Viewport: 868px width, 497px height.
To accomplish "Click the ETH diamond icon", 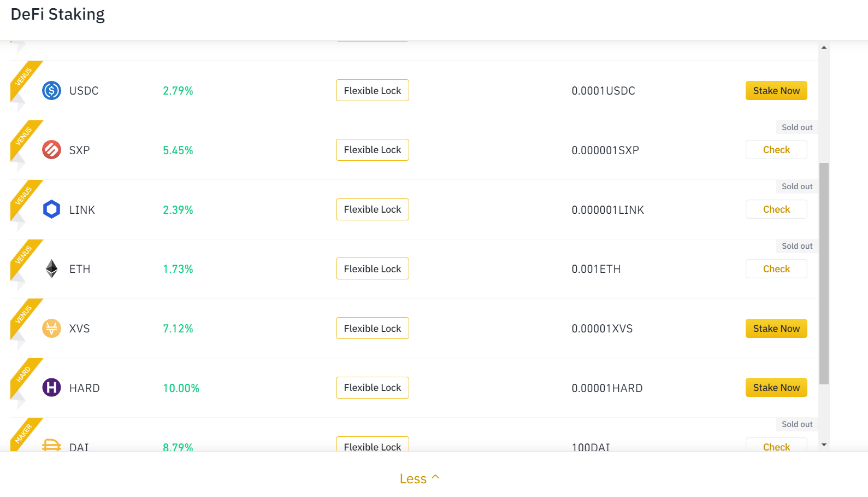I will tap(51, 268).
